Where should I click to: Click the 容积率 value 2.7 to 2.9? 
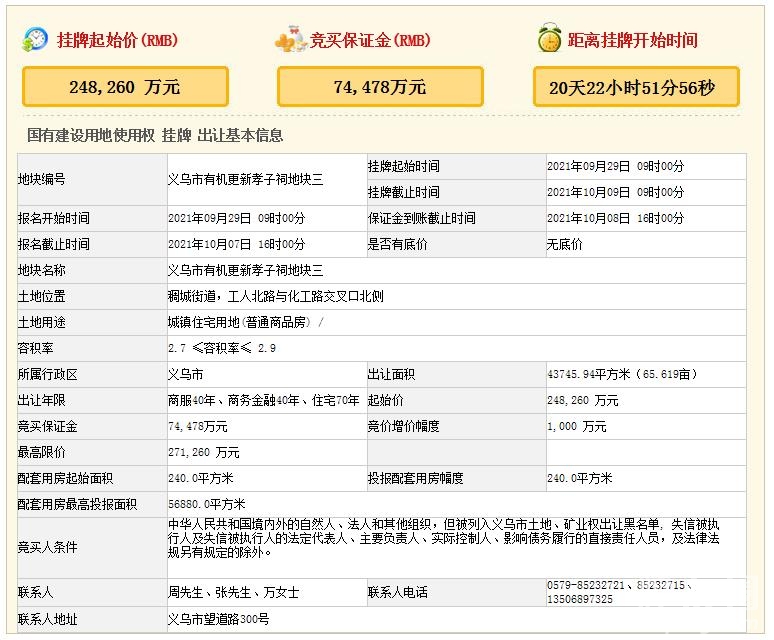(222, 348)
